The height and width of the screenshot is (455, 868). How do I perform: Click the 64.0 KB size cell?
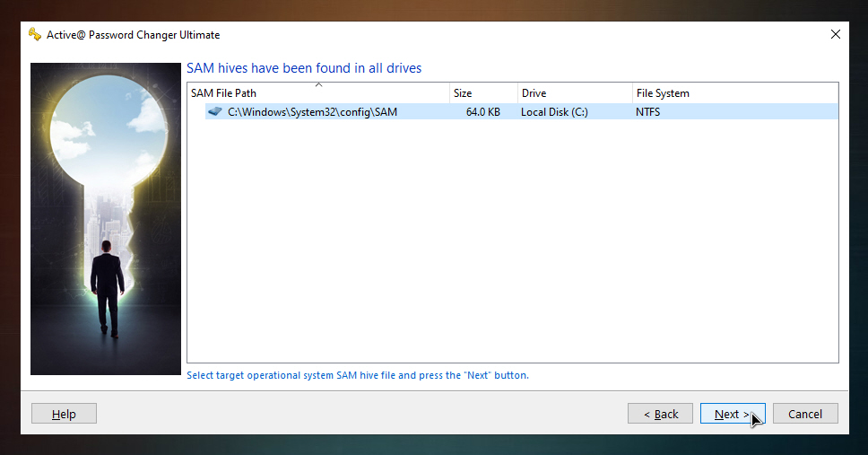coord(482,112)
